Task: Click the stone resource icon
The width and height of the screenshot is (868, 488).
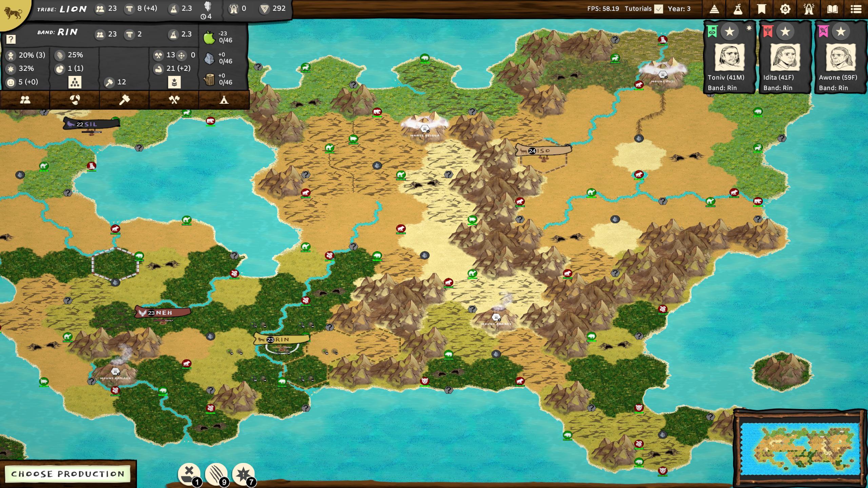Action: [209, 58]
